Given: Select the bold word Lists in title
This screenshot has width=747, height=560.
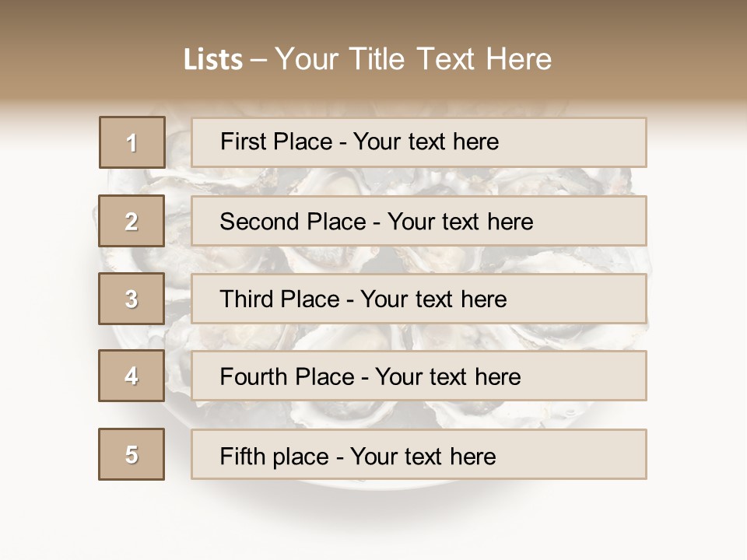Looking at the screenshot, I should (213, 60).
